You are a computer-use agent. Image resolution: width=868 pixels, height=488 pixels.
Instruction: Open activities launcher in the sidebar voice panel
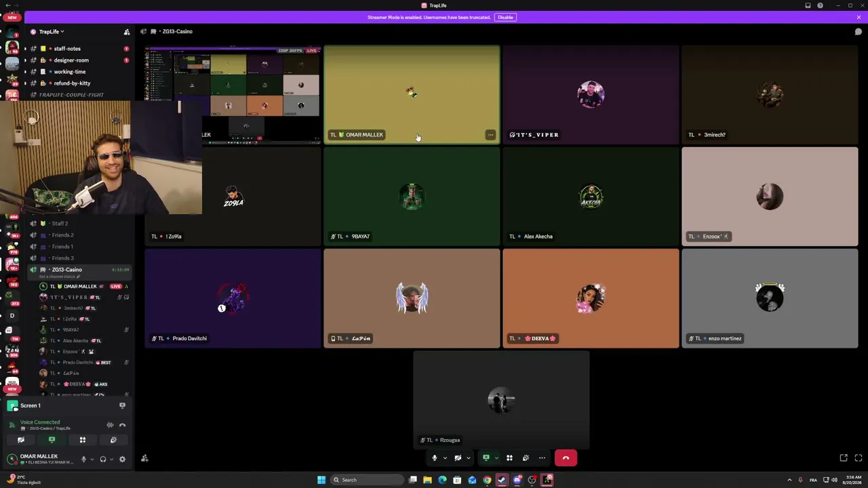point(83,440)
